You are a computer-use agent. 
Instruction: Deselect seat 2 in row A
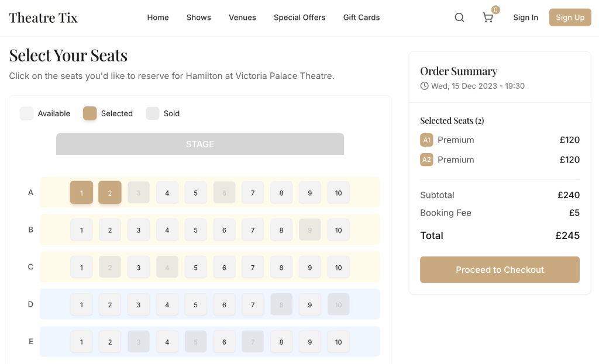click(110, 193)
